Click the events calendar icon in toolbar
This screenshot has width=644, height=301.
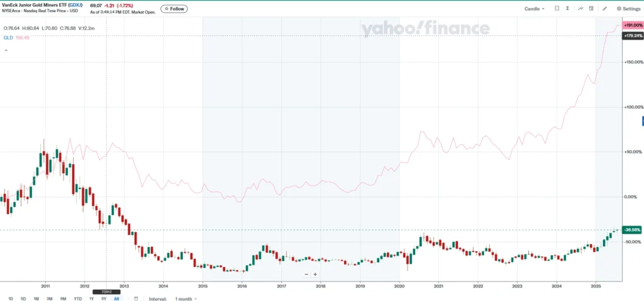[x=592, y=9]
